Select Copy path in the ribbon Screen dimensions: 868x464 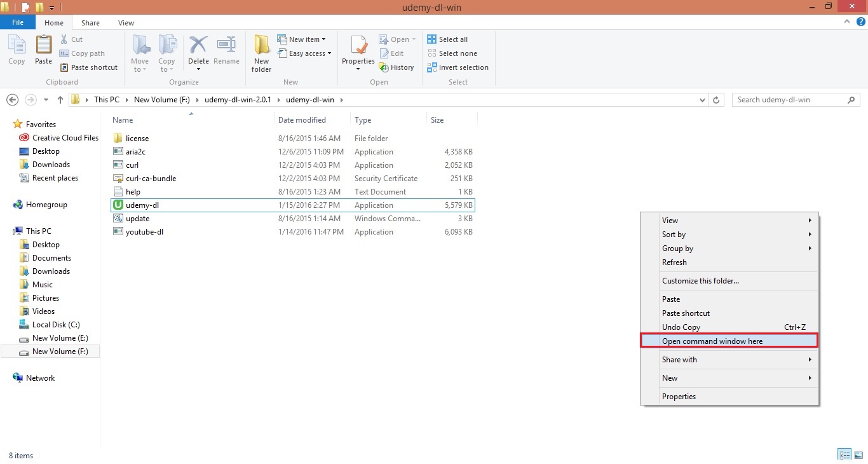(82, 53)
